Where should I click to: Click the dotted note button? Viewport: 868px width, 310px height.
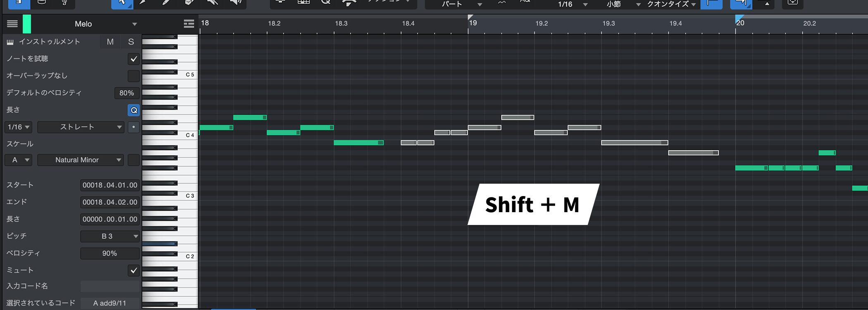tap(134, 127)
